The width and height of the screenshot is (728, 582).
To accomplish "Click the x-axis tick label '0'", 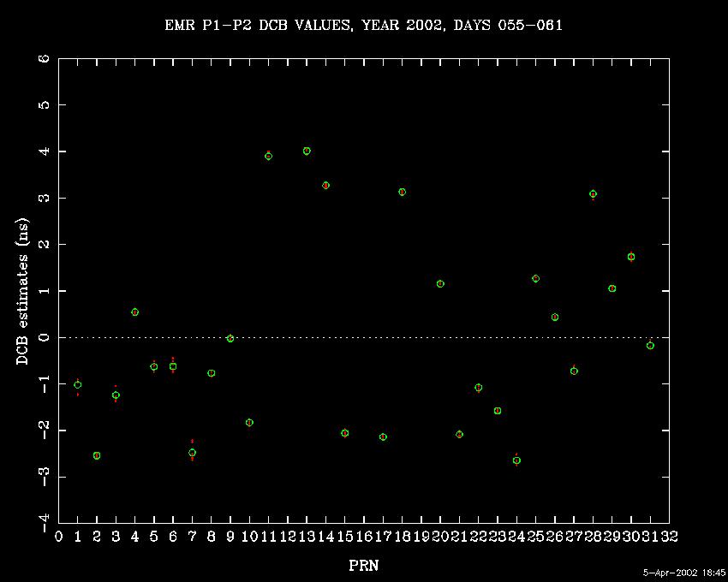I will pyautogui.click(x=58, y=537).
